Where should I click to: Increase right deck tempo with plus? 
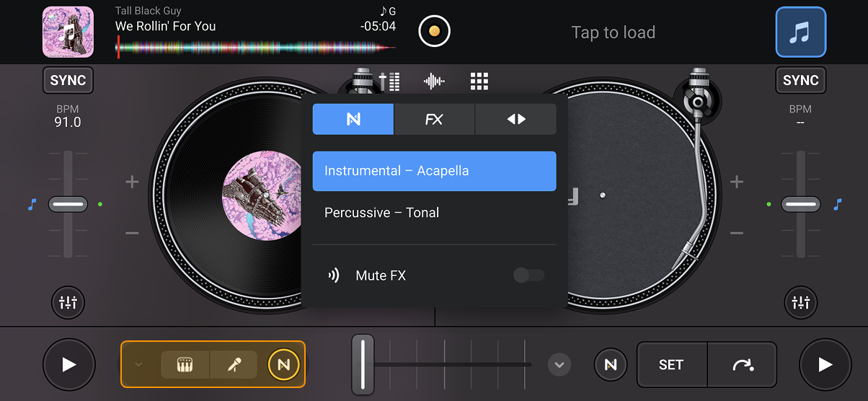737,182
